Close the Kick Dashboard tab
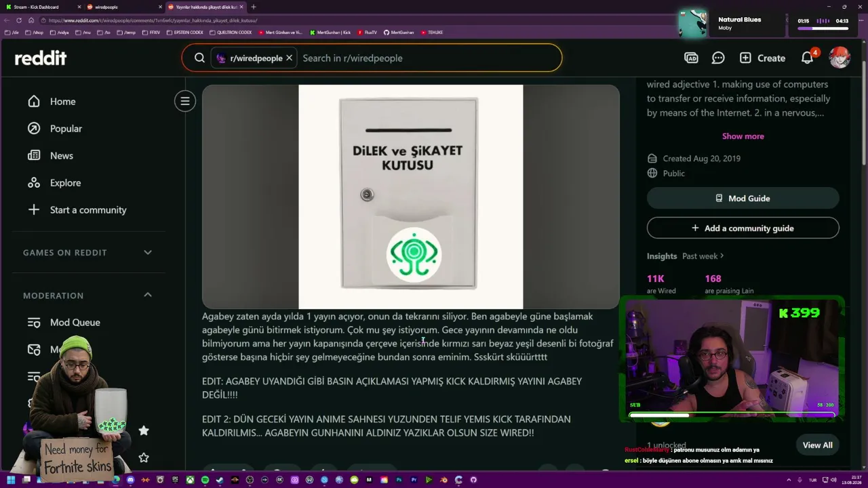868x488 pixels. [79, 7]
